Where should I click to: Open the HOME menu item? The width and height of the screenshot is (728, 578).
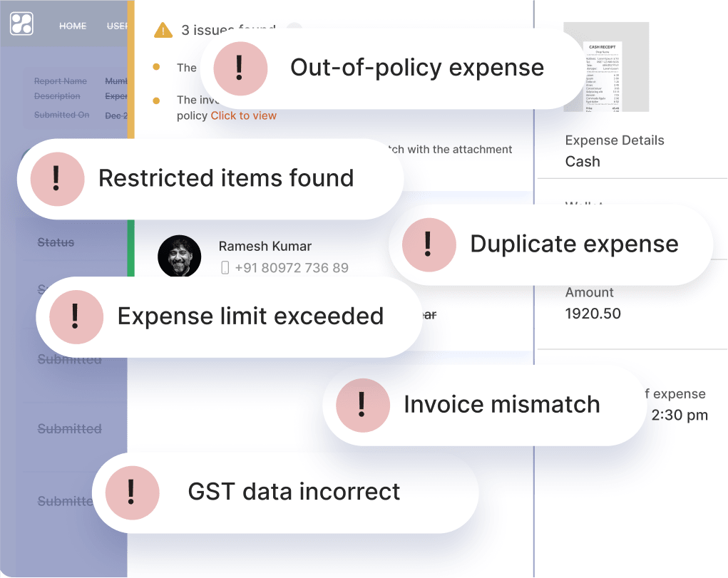[x=73, y=26]
